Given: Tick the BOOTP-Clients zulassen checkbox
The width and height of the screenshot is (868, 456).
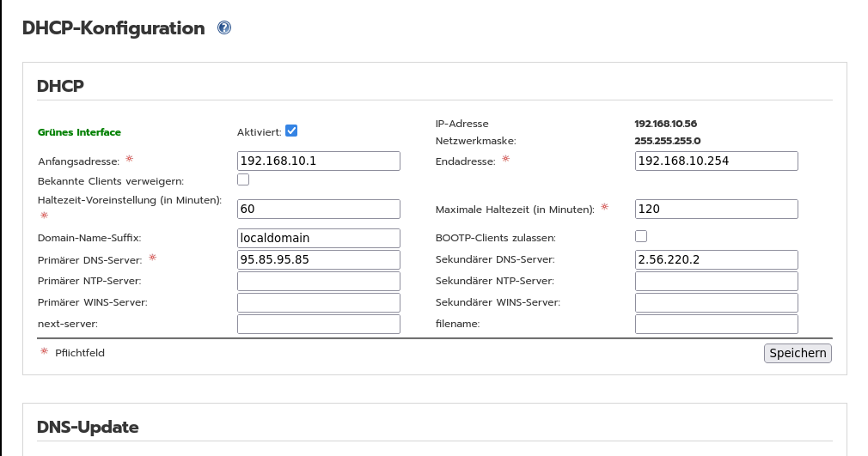Looking at the screenshot, I should (641, 236).
